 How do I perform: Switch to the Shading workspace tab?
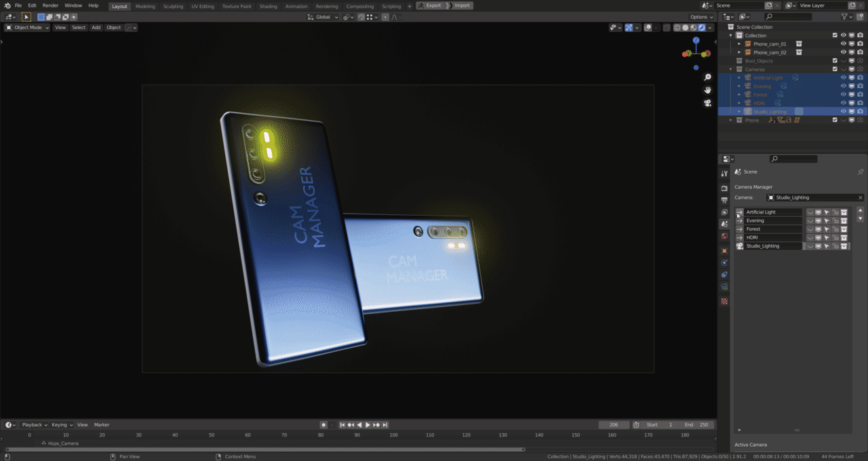click(x=268, y=6)
